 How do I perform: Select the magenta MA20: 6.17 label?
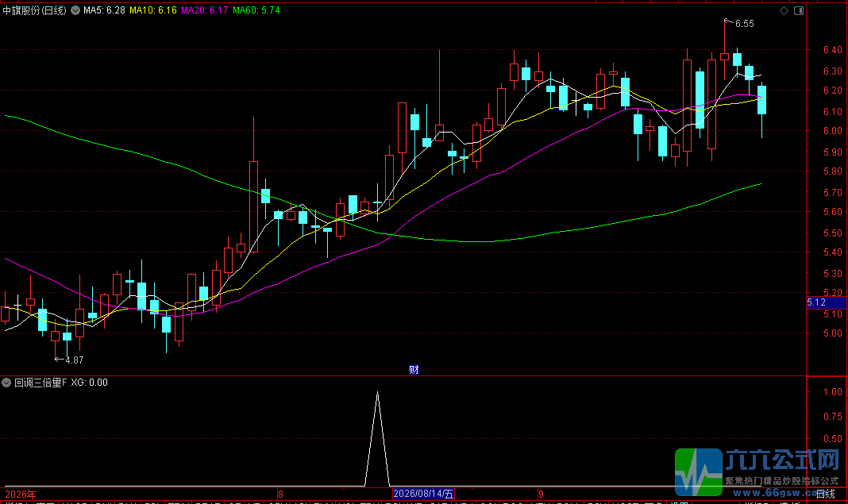tap(204, 10)
